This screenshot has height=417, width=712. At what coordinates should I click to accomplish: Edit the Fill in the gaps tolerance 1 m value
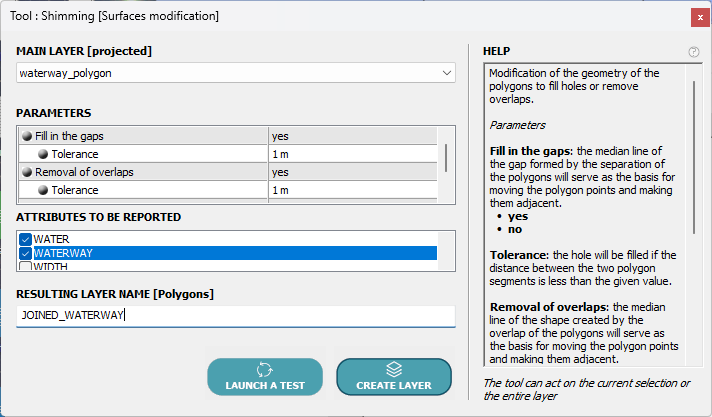point(352,154)
